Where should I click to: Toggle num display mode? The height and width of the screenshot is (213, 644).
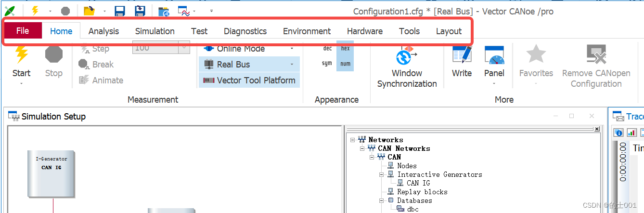click(345, 63)
